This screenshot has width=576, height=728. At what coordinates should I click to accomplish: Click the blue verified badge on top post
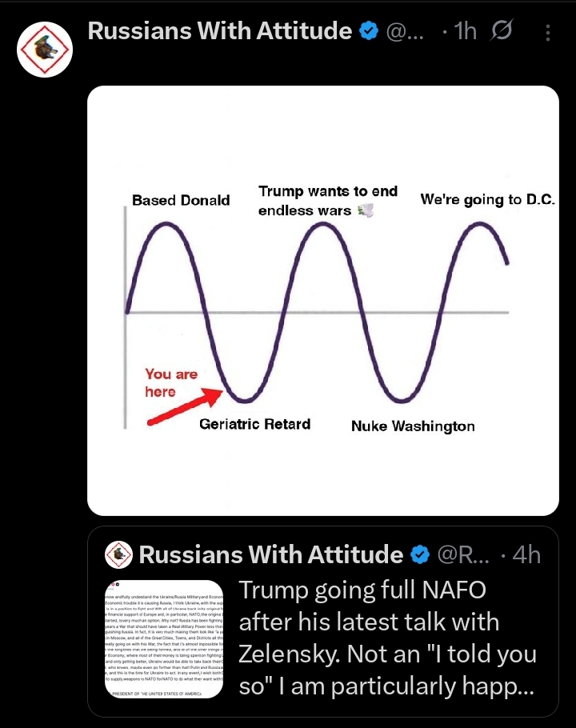point(369,31)
